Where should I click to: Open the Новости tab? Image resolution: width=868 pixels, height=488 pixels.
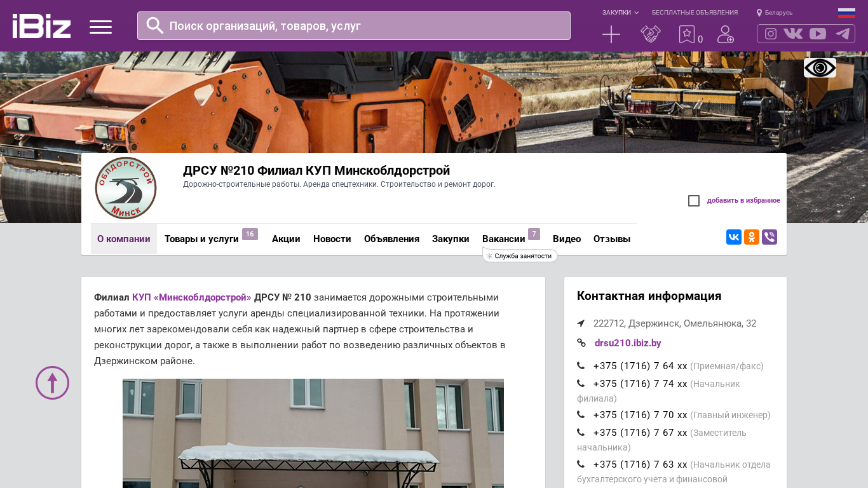[332, 239]
